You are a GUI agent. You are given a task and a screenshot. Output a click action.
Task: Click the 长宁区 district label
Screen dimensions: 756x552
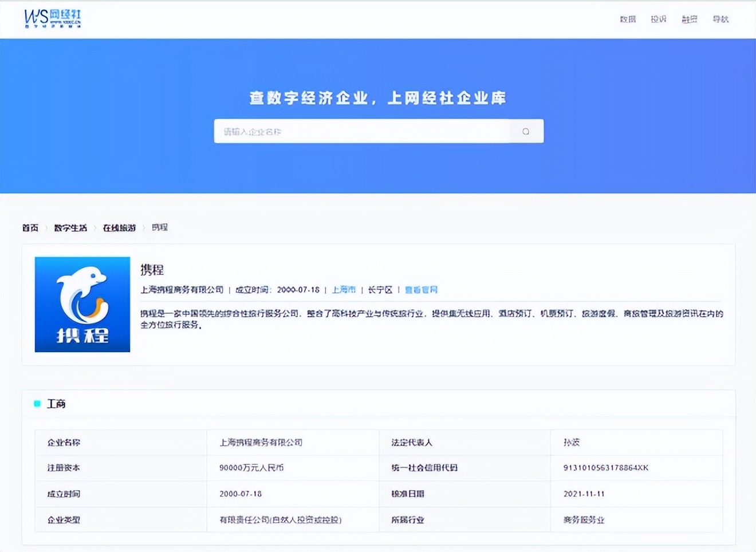pyautogui.click(x=380, y=290)
